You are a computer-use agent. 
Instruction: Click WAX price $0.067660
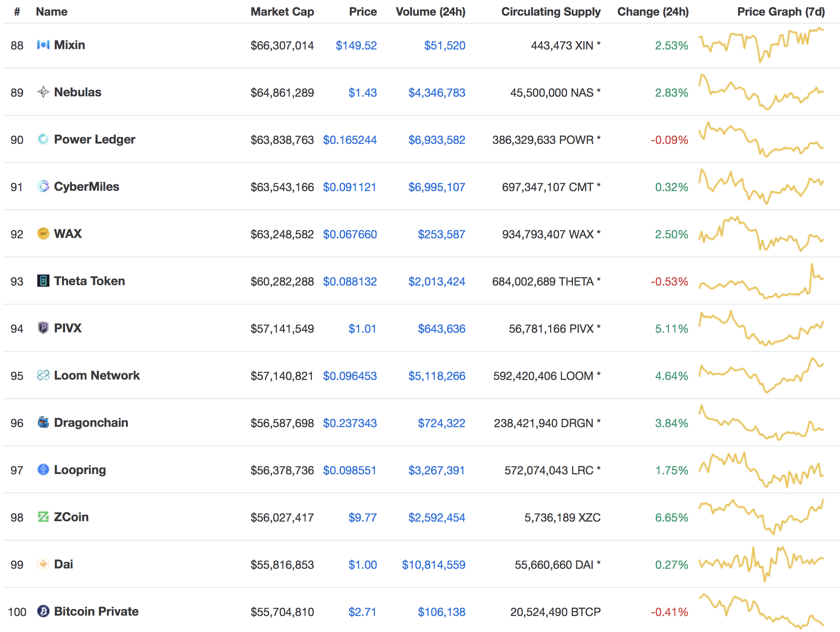click(x=350, y=234)
